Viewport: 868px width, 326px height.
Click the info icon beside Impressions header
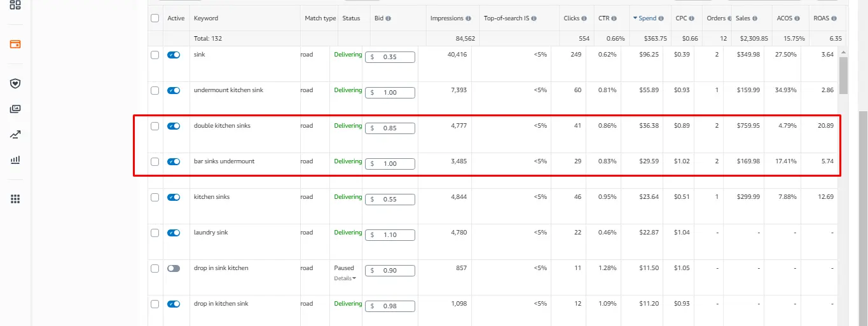469,18
